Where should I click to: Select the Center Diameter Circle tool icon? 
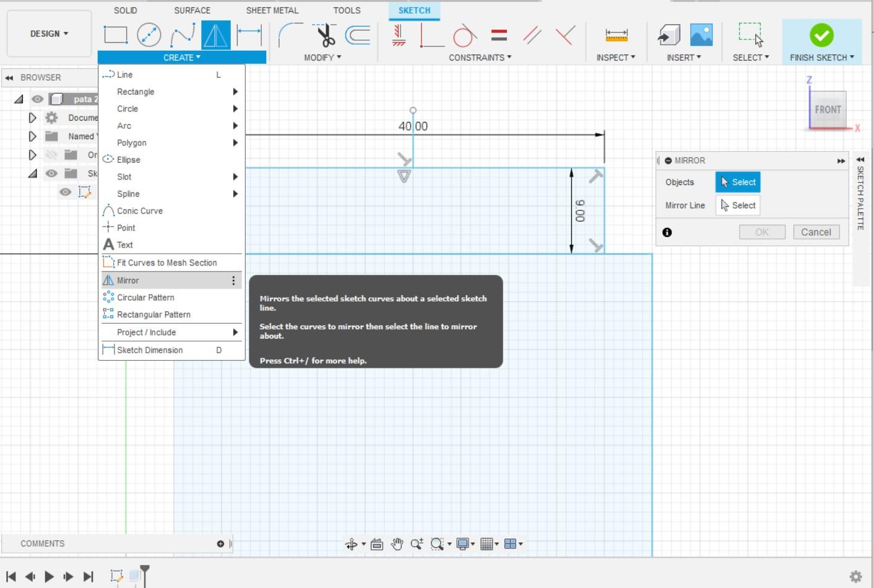click(149, 35)
